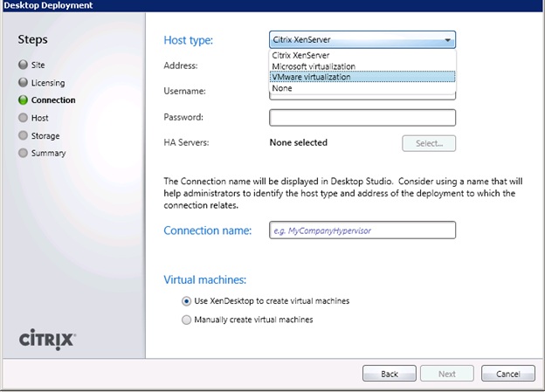Click the Site step bullet icon
The image size is (545, 392).
coord(23,65)
